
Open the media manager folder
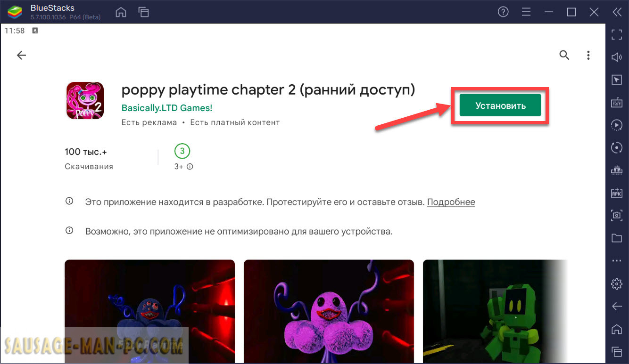(x=617, y=238)
